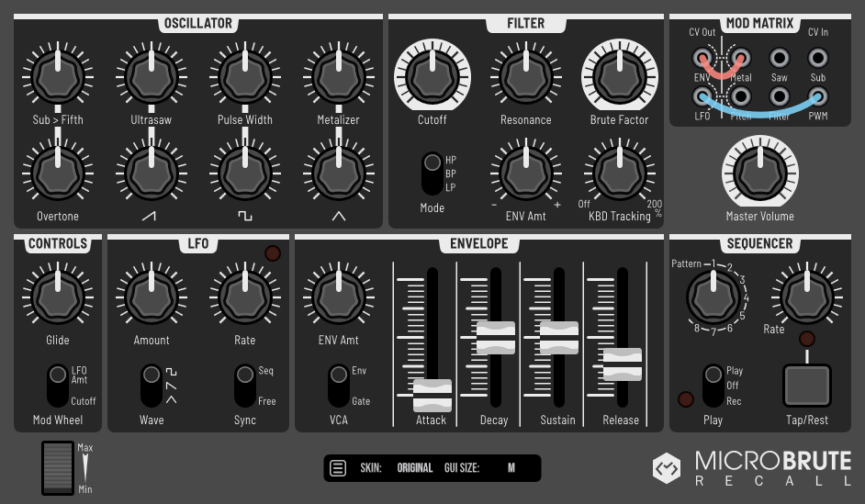Click the LFO rate indicator LED
Image resolution: width=865 pixels, height=504 pixels.
point(273,253)
